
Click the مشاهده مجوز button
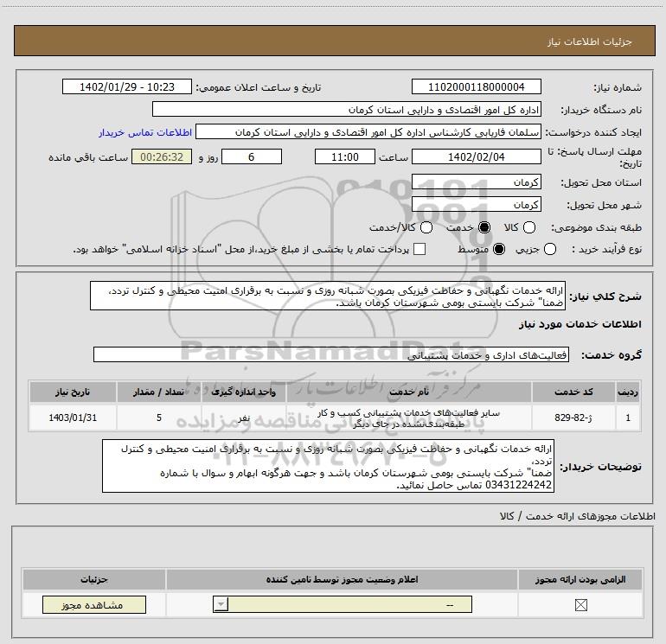click(x=94, y=604)
